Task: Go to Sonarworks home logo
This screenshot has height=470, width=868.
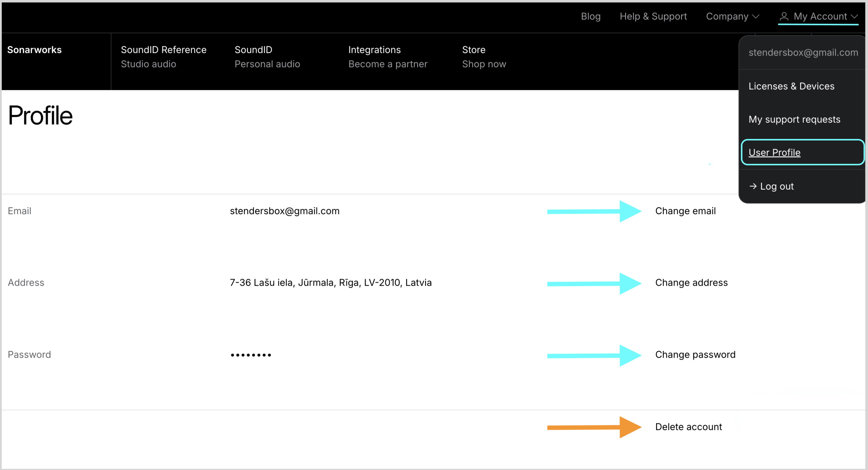Action: 34,49
